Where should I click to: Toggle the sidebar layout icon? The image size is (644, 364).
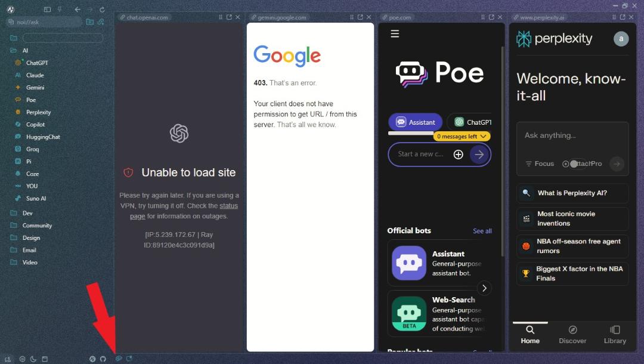(x=47, y=10)
